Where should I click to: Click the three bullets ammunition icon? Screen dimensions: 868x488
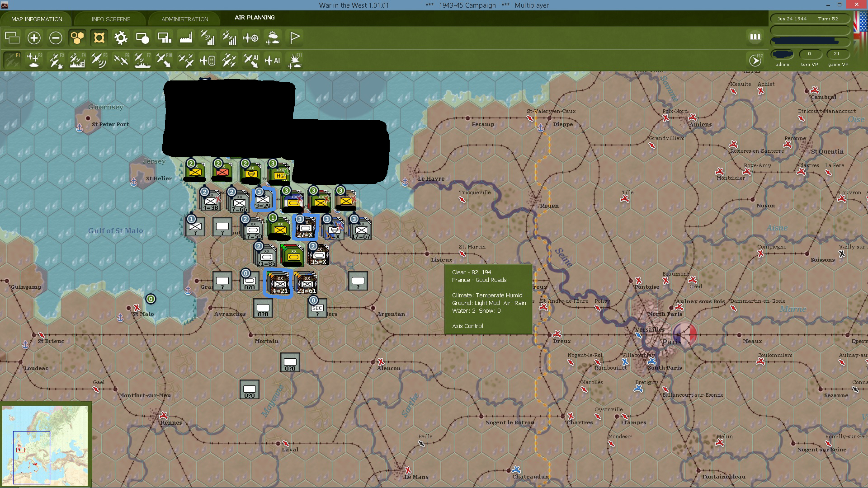click(755, 37)
